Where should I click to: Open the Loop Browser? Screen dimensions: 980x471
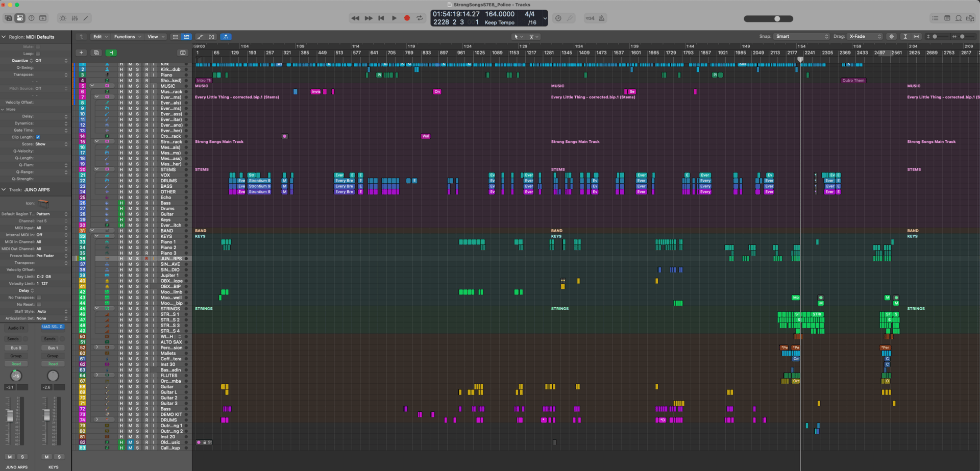(959, 18)
